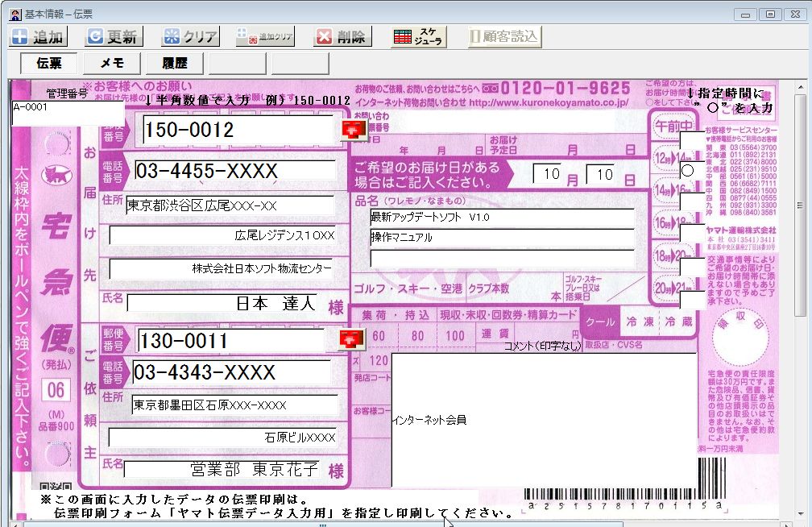Screen dimensions: 812x527
Task: Select the recipient name field 日本 達人
Action: pos(222,303)
